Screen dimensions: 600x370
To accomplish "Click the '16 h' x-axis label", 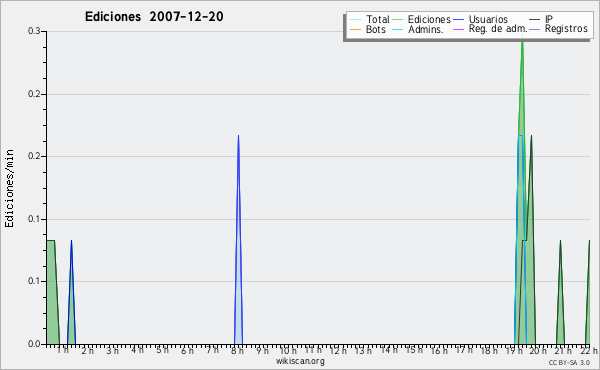I will point(439,350).
